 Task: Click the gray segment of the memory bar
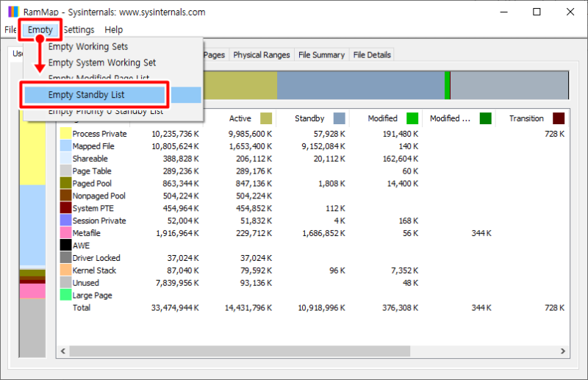pyautogui.click(x=509, y=85)
